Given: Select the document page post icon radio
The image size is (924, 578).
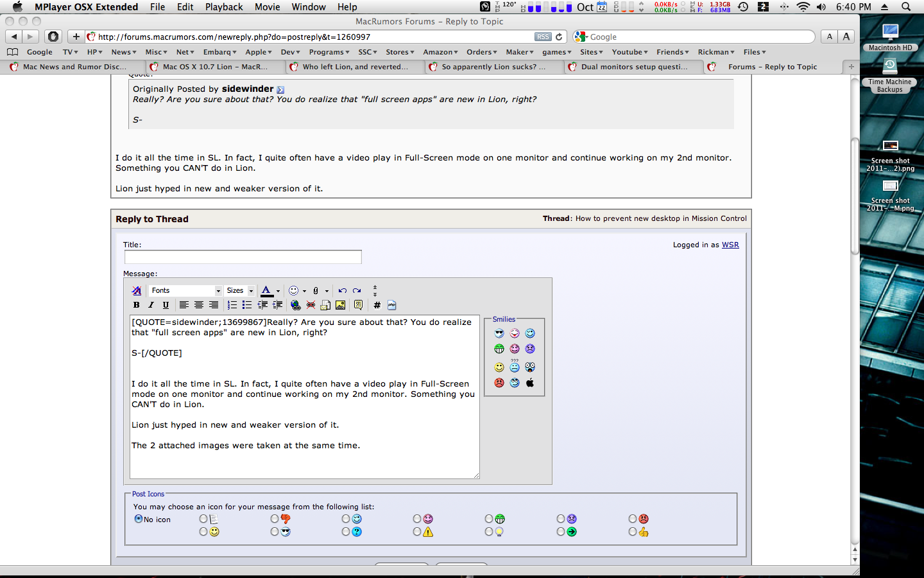Looking at the screenshot, I should point(203,519).
